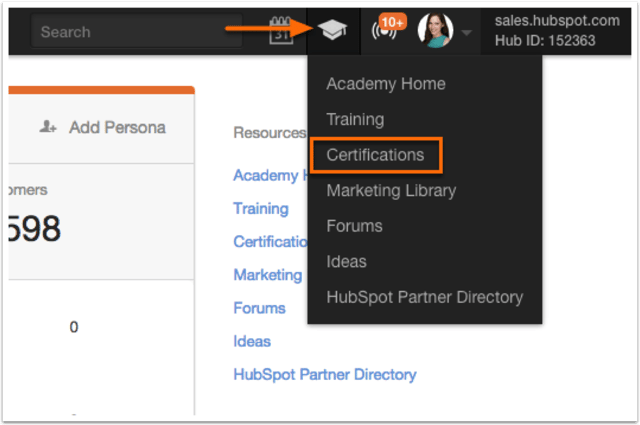Expand the account dropdown arrow beside avatar
This screenshot has height=425, width=640.
467,33
